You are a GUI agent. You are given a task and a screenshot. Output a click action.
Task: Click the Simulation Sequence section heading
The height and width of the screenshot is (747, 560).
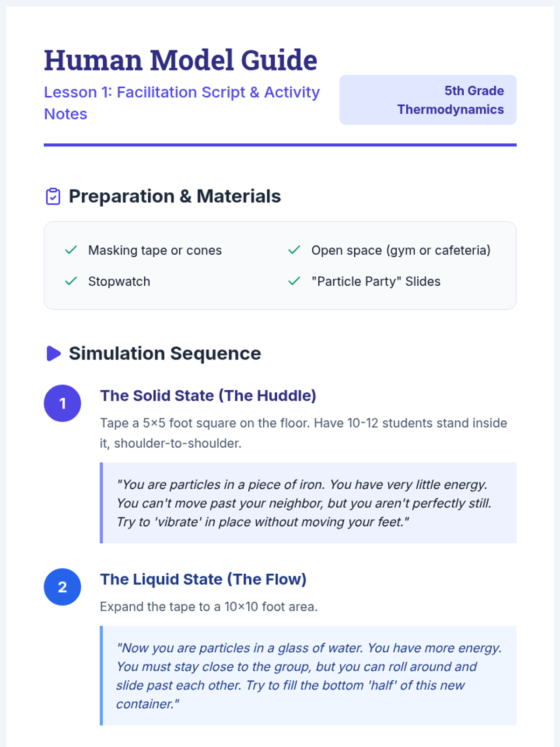click(x=165, y=353)
